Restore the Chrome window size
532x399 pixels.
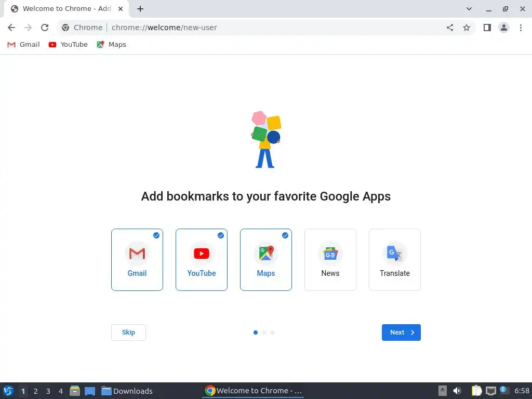coord(506,9)
